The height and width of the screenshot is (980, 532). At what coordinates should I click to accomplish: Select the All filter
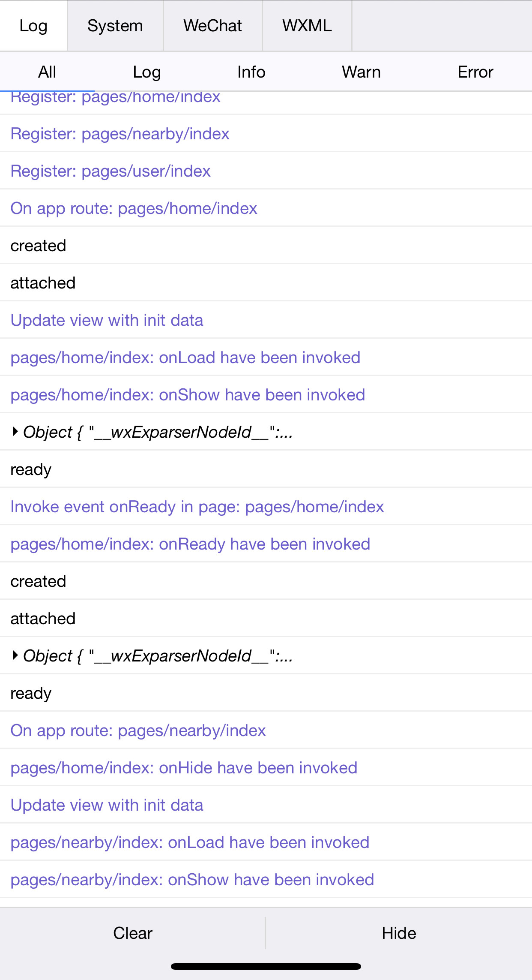tap(47, 72)
